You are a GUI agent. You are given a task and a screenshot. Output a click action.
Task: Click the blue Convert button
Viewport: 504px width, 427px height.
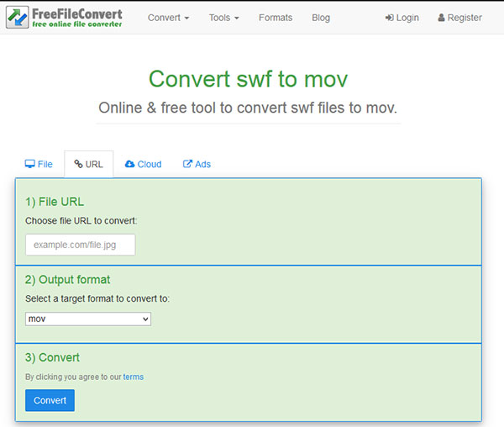tap(50, 400)
